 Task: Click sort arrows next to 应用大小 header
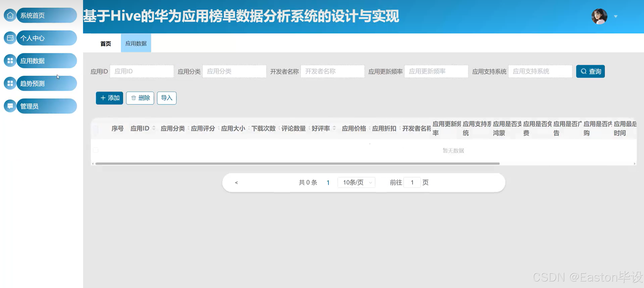click(248, 128)
